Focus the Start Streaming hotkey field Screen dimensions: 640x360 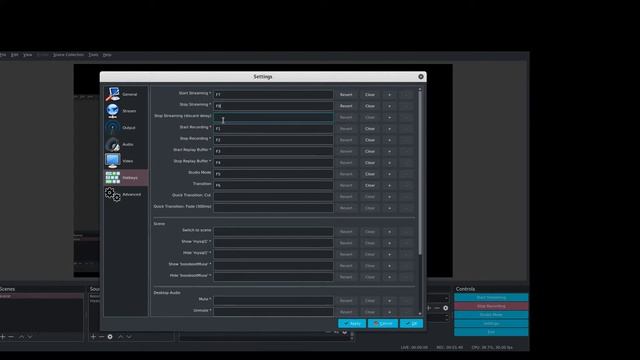pos(273,95)
